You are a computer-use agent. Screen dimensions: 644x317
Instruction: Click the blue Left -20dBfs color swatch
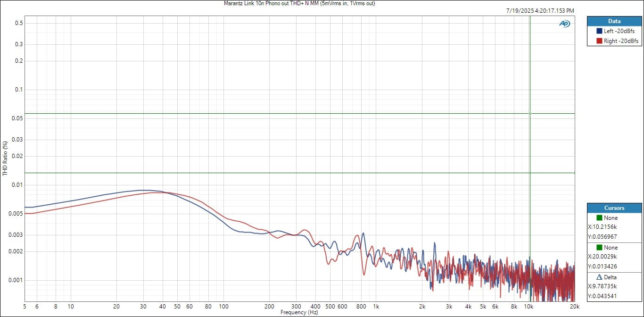(599, 31)
